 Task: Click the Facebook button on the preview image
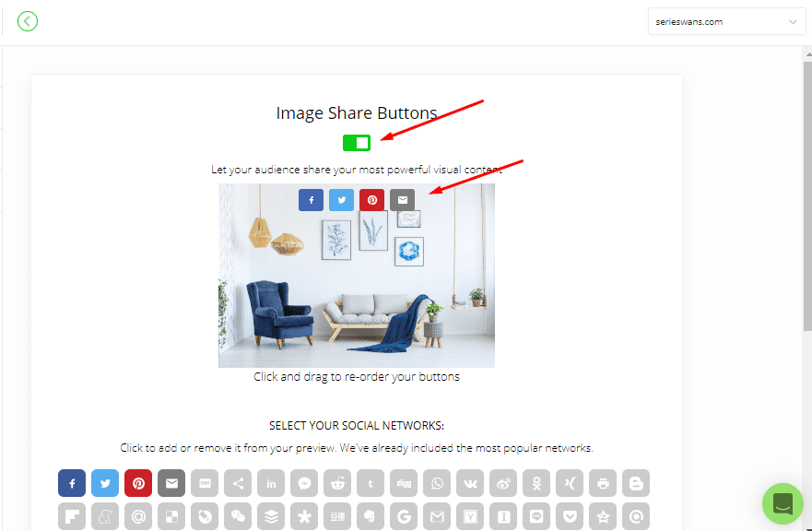[x=311, y=200]
